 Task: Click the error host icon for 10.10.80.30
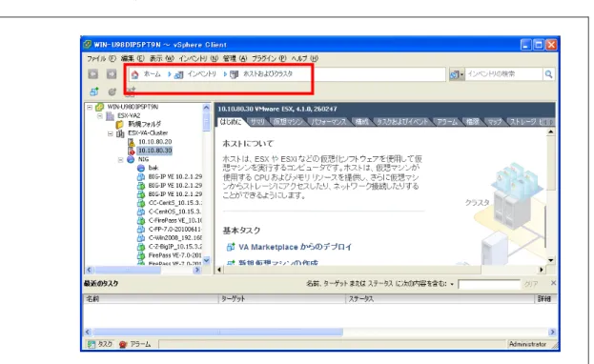(x=131, y=151)
